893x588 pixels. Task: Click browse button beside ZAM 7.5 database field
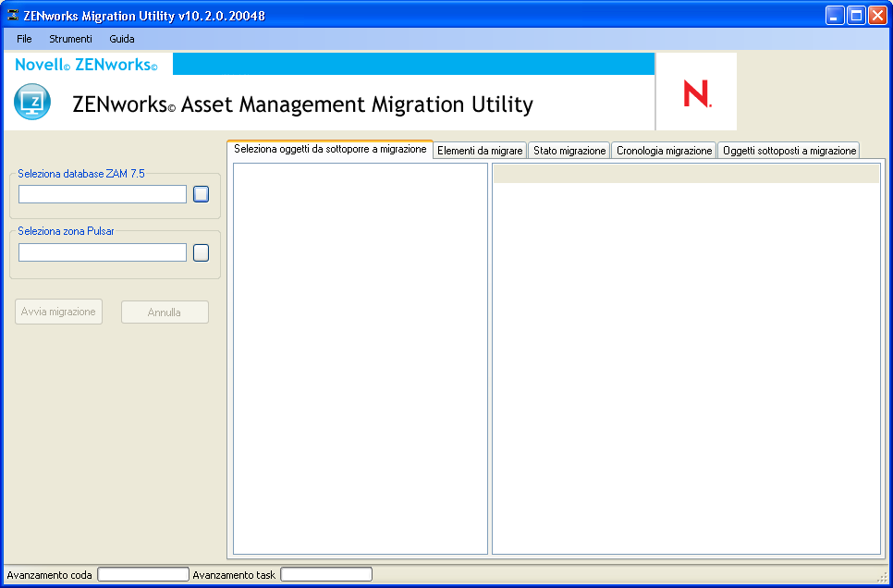pyautogui.click(x=201, y=194)
